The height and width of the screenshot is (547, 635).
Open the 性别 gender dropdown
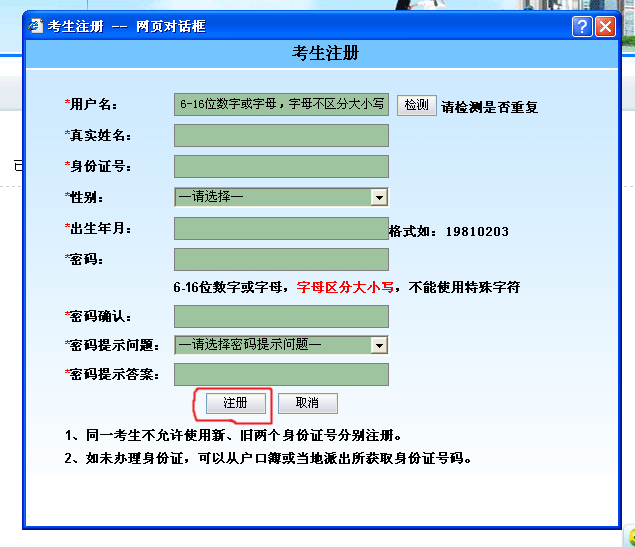point(281,197)
